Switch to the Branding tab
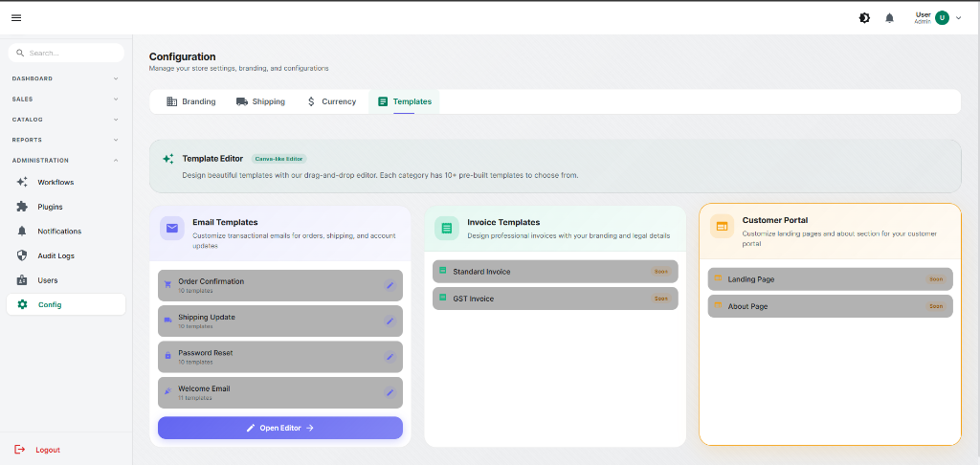Screen dimensions: 980x465 [x=190, y=101]
